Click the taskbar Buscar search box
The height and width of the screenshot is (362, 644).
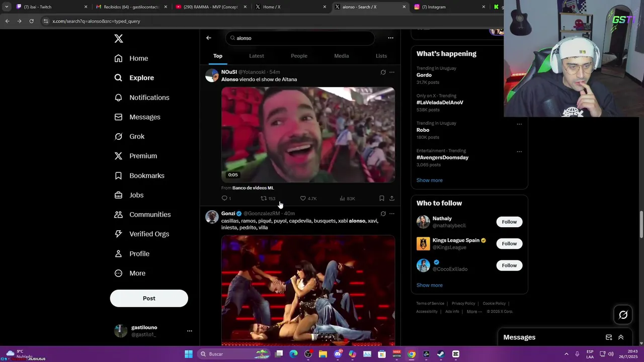pyautogui.click(x=234, y=354)
